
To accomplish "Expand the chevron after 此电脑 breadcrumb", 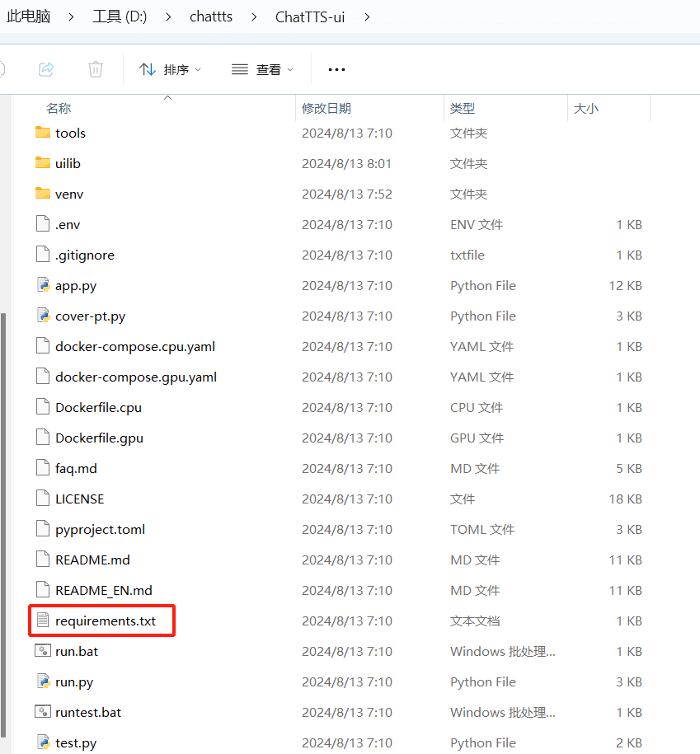I will 71,16.
